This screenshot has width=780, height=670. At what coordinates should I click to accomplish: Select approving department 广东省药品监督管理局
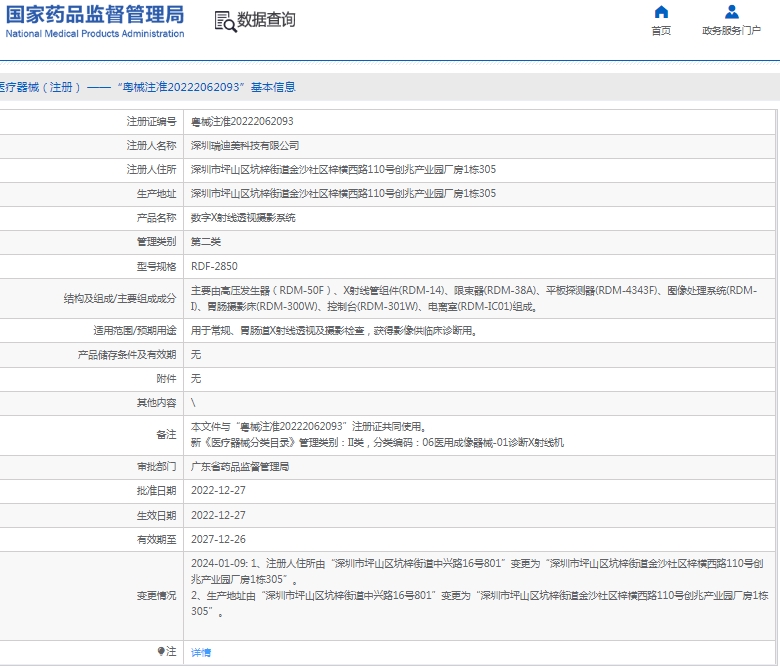240,467
